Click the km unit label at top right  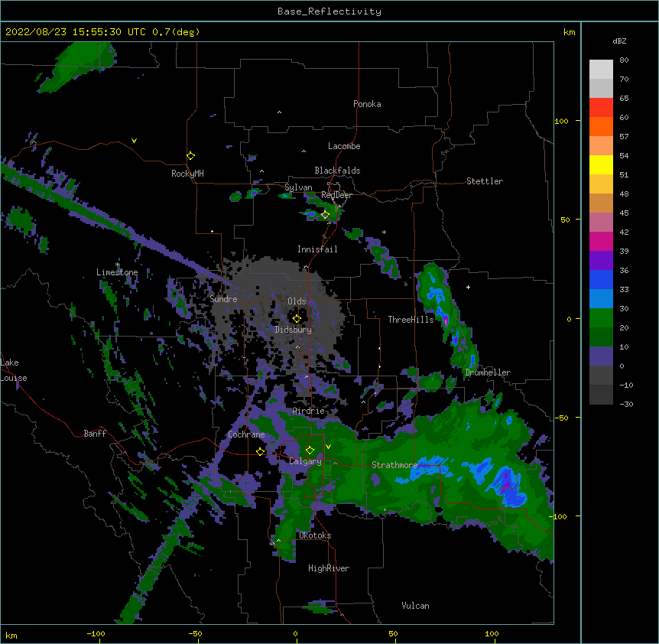point(570,32)
